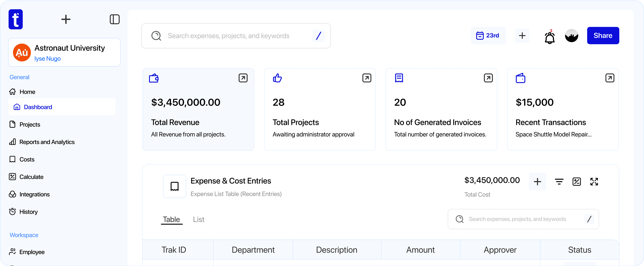Expand the Total Projects card arrow
Screen dimensions: 644x266
click(x=367, y=78)
